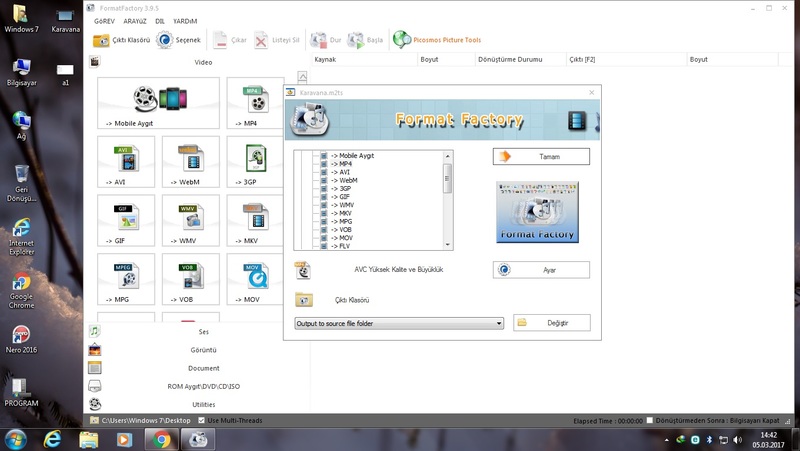The height and width of the screenshot is (451, 800).
Task: Select the GIF format tile
Action: click(x=126, y=220)
